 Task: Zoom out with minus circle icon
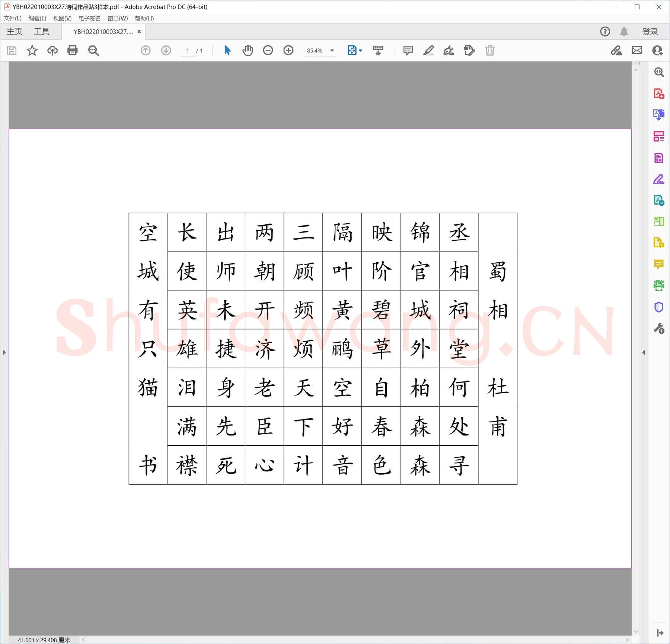pos(268,50)
